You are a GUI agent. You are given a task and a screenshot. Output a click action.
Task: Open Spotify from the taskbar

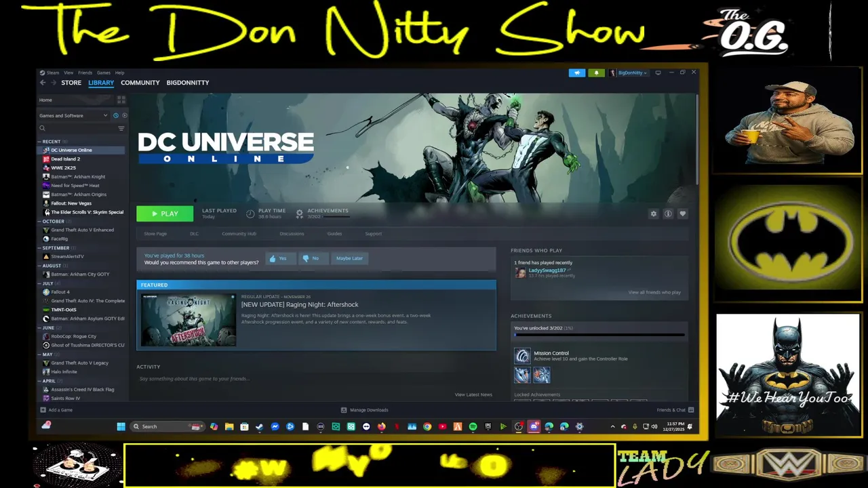(x=473, y=426)
